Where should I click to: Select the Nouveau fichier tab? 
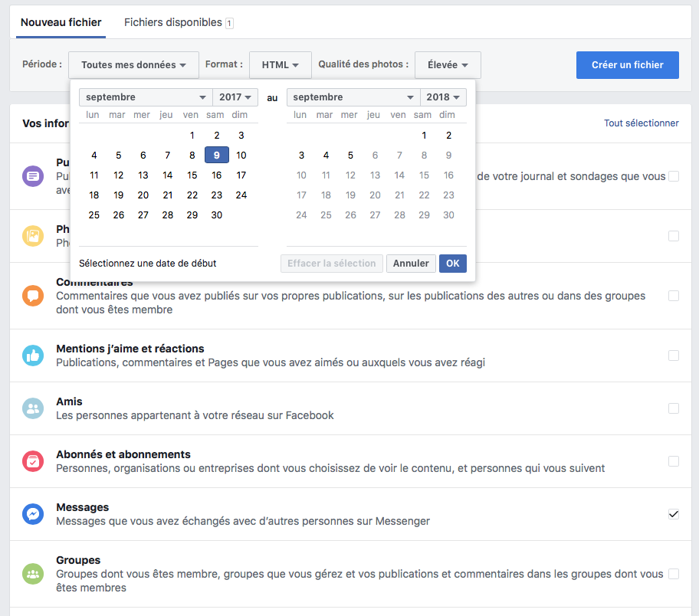pyautogui.click(x=61, y=23)
